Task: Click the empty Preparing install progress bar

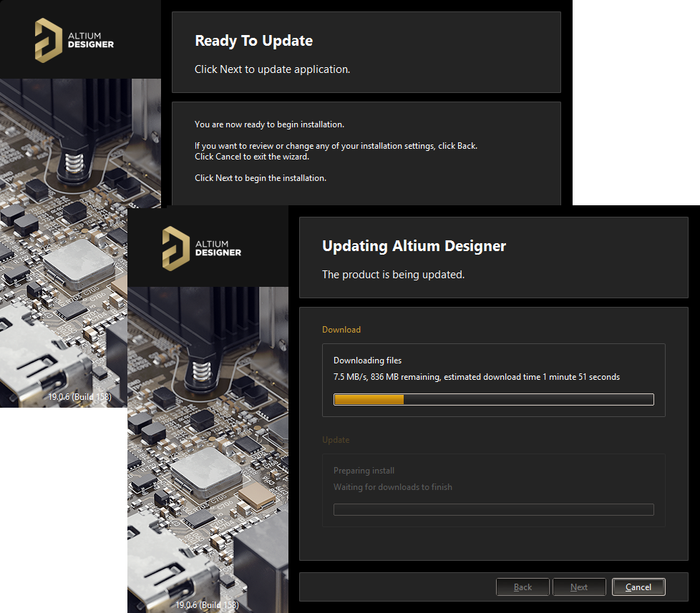Action: (493, 509)
